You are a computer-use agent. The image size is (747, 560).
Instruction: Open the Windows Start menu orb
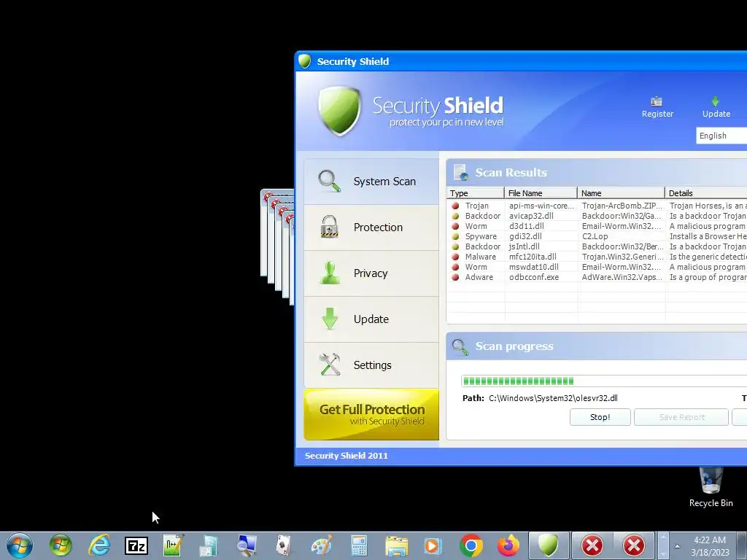pos(20,545)
